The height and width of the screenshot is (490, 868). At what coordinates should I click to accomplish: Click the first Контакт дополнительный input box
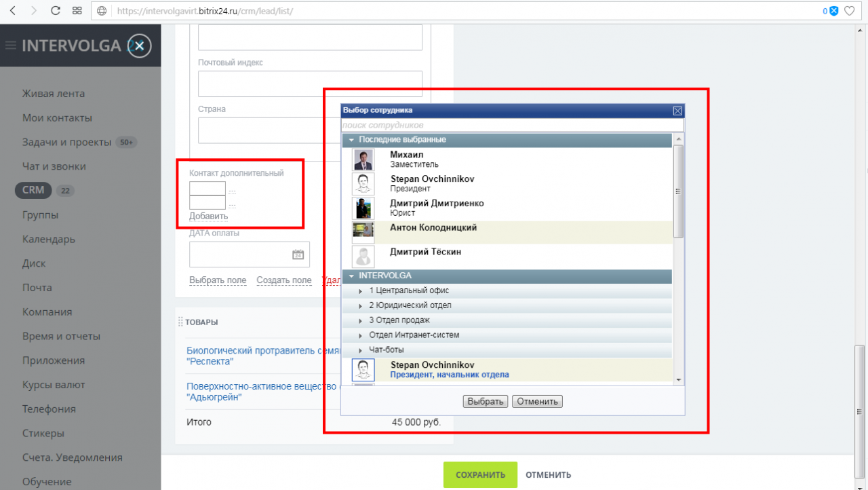[208, 189]
